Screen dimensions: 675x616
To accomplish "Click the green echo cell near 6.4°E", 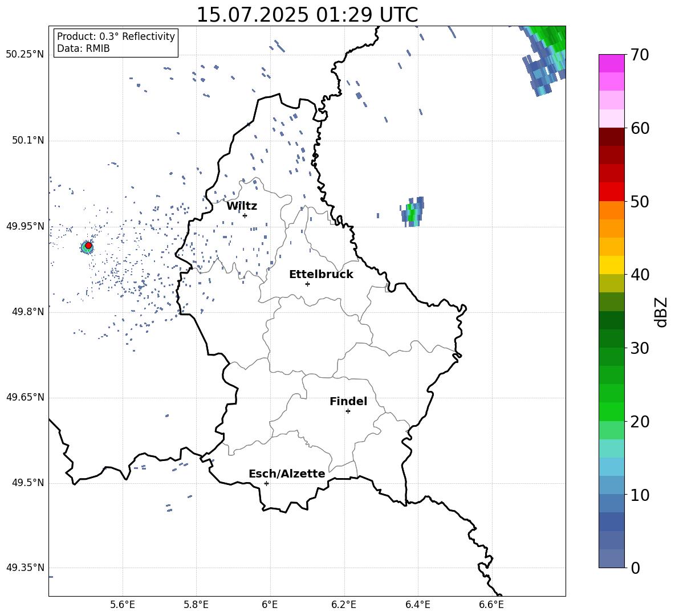I will 413,211.
